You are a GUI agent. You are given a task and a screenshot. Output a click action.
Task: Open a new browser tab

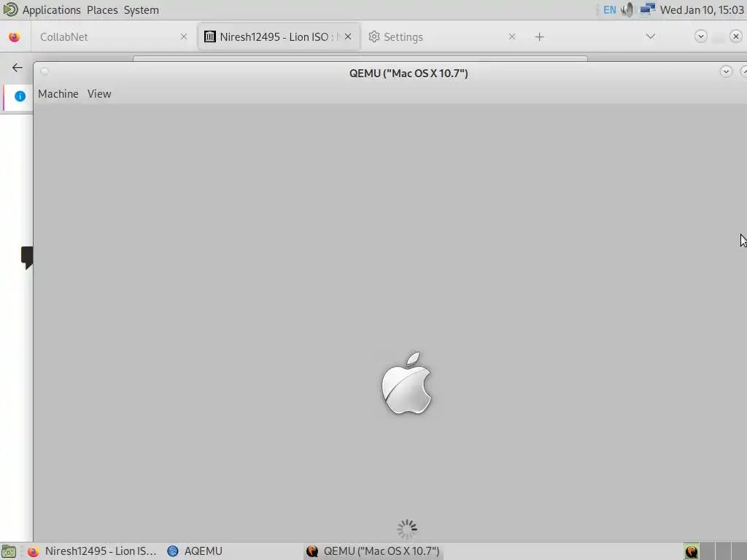click(539, 36)
